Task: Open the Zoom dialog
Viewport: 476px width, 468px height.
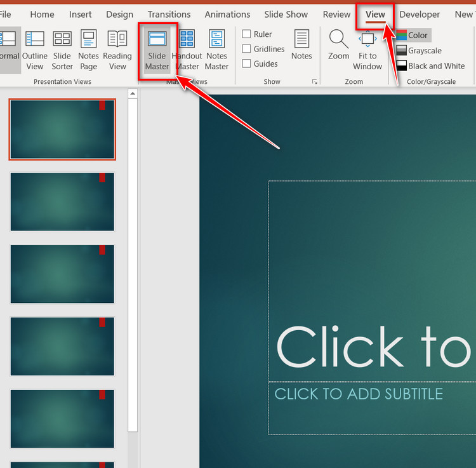Action: 338,45
